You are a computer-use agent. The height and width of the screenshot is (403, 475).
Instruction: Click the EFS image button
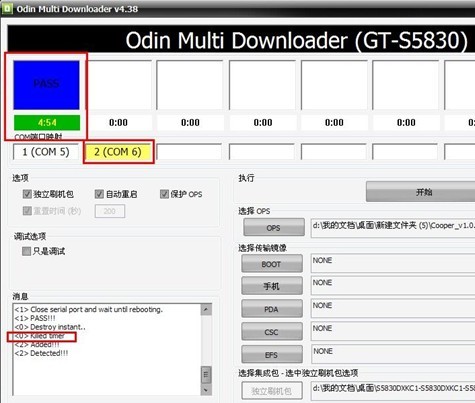tap(272, 355)
